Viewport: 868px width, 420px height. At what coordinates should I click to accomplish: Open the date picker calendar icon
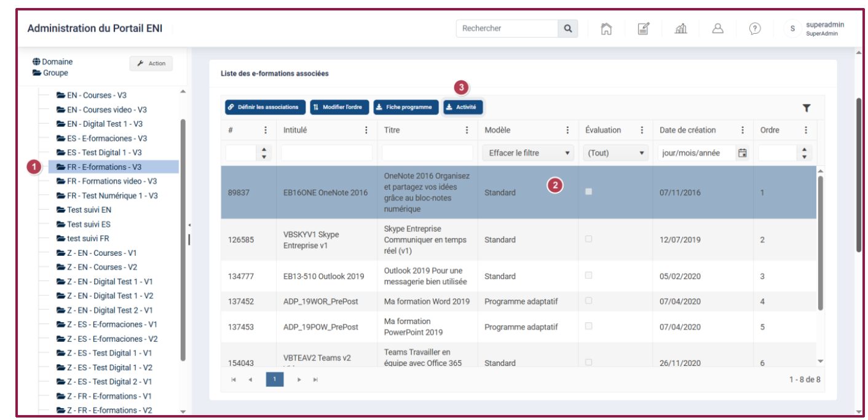(742, 153)
